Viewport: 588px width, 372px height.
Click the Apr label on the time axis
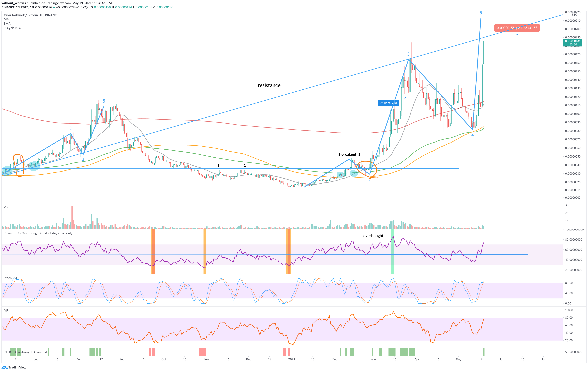417,359
